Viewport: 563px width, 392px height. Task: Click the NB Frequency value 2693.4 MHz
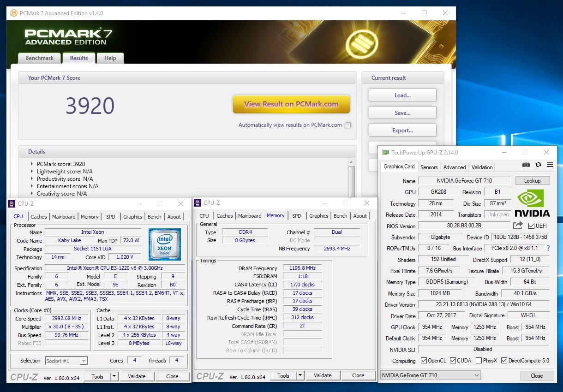point(337,249)
